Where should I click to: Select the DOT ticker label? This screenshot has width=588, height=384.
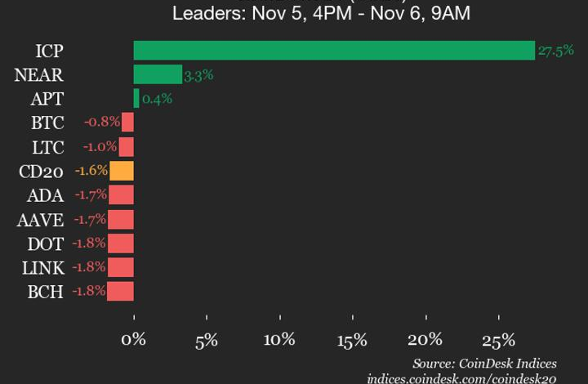point(47,243)
